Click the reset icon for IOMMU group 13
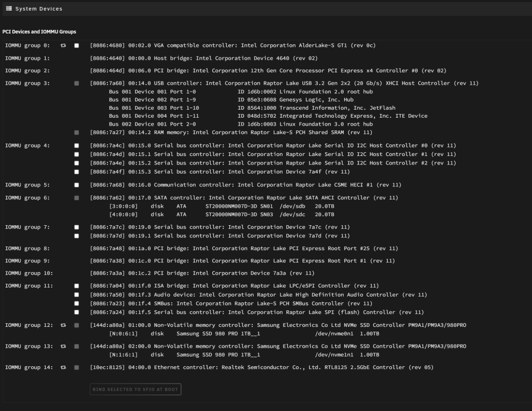 pos(63,347)
